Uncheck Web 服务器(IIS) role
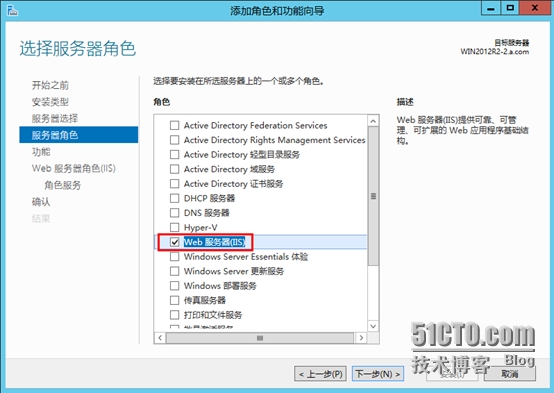Image resolution: width=554 pixels, height=393 pixels. (x=175, y=242)
